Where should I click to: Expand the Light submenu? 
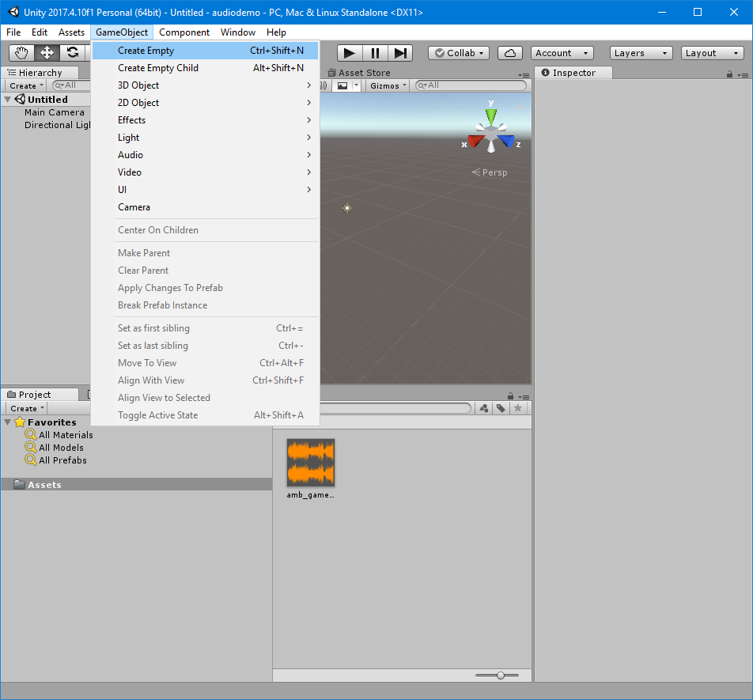[205, 138]
